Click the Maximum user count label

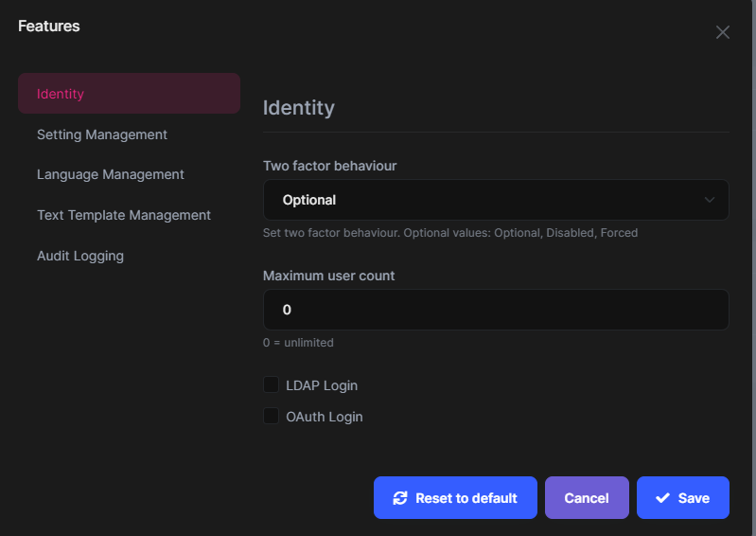pyautogui.click(x=329, y=276)
